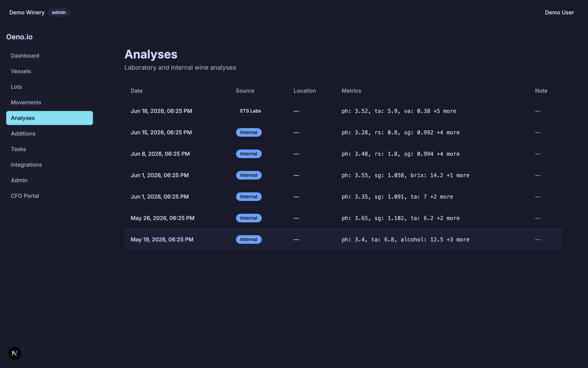The height and width of the screenshot is (368, 588).
Task: Click the ETS Labs source badge
Action: click(250, 111)
